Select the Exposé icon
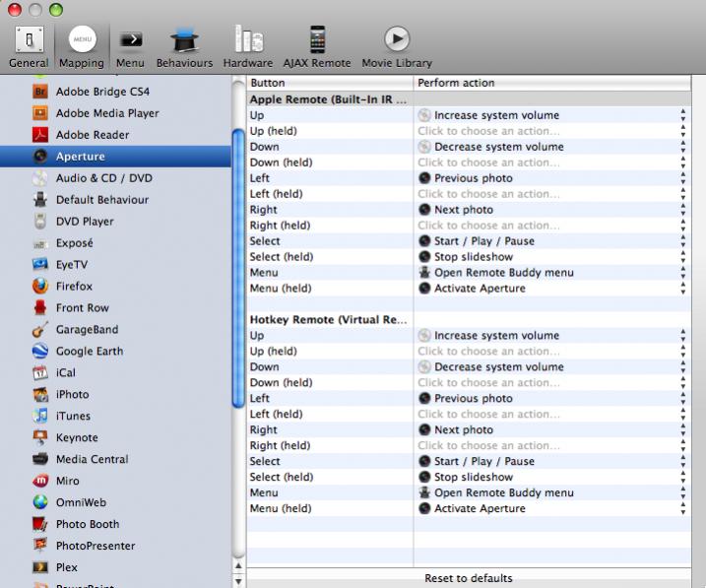This screenshot has height=588, width=706. pyautogui.click(x=40, y=243)
